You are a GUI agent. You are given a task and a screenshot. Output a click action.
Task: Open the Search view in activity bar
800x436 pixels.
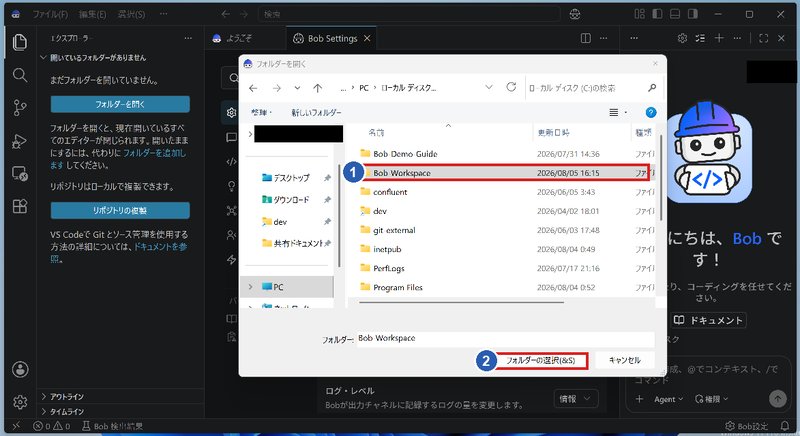[20, 75]
